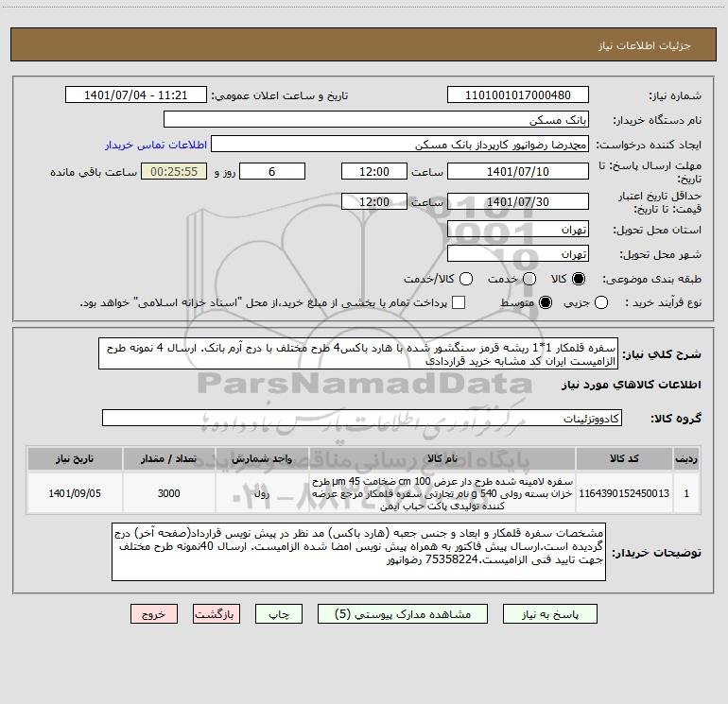This screenshot has height=704, width=728.
Task: Click the product name cell سفره لامینه
Action: click(x=442, y=493)
